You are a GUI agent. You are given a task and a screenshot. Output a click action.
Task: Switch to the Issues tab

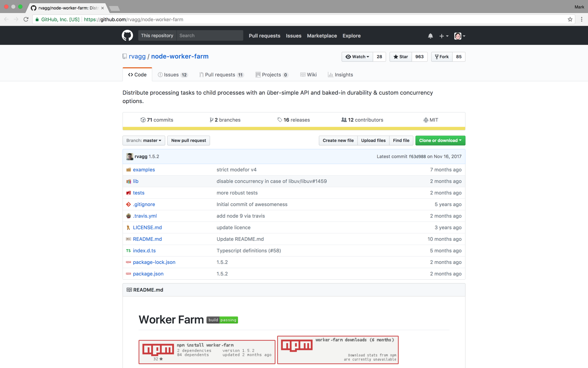[x=173, y=75]
